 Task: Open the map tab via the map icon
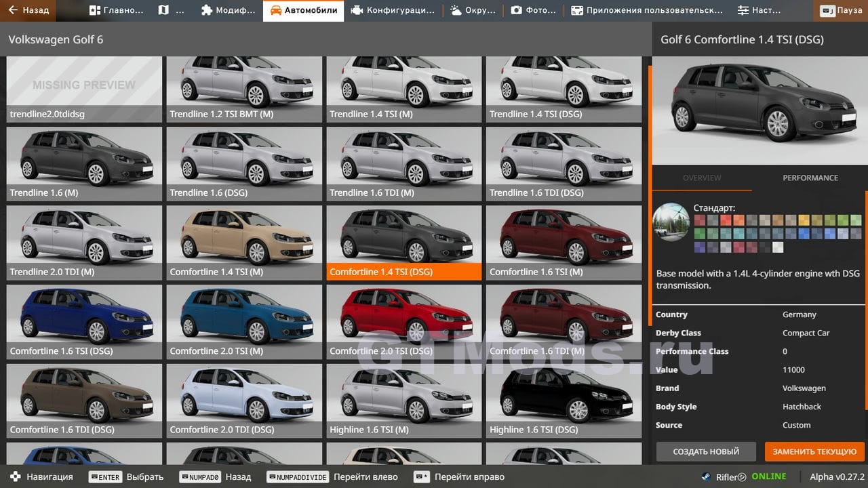pos(163,10)
